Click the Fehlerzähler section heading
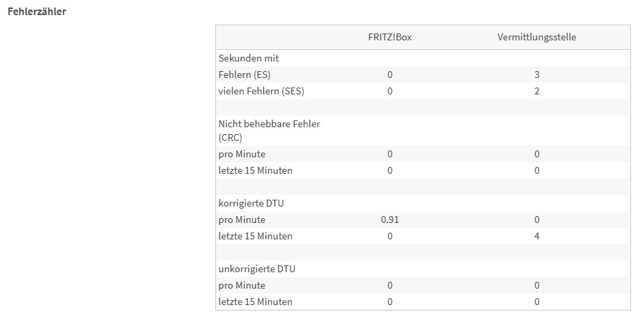The height and width of the screenshot is (316, 644). point(37,12)
